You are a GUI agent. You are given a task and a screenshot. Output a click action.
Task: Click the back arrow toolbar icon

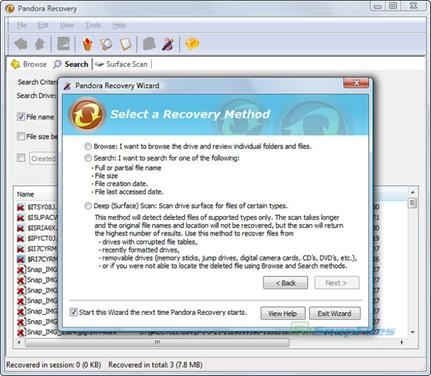click(x=21, y=44)
